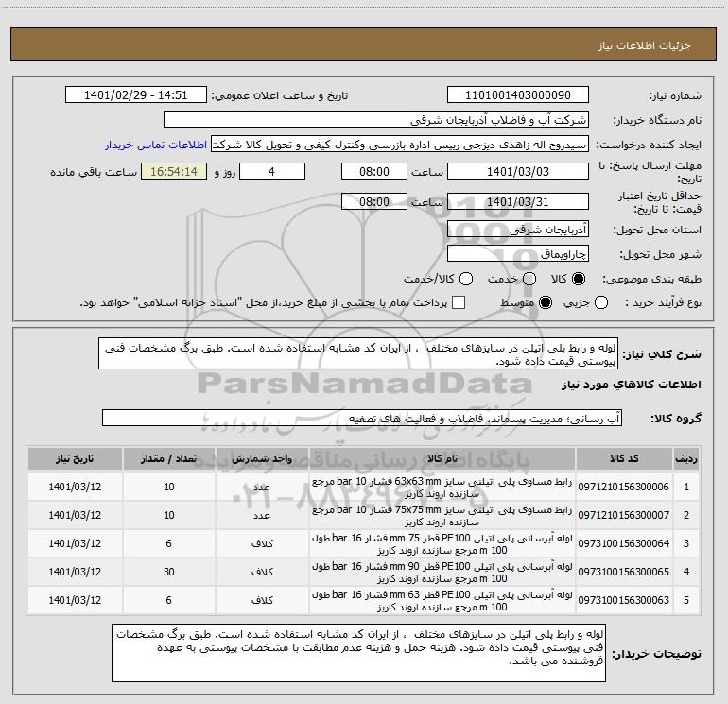Image resolution: width=728 pixels, height=704 pixels.
Task: Select product code 0973100156300064
Action: [x=624, y=543]
